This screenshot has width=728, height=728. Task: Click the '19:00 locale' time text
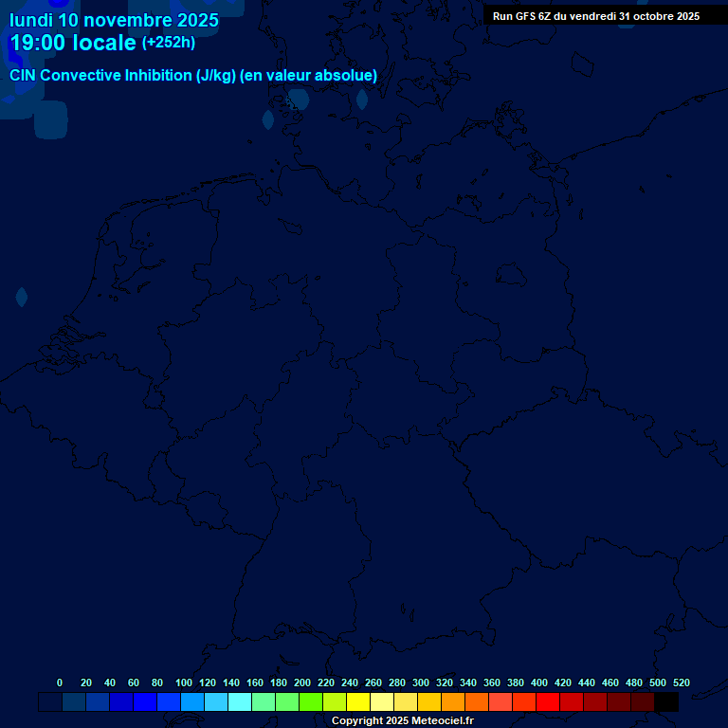click(x=73, y=43)
